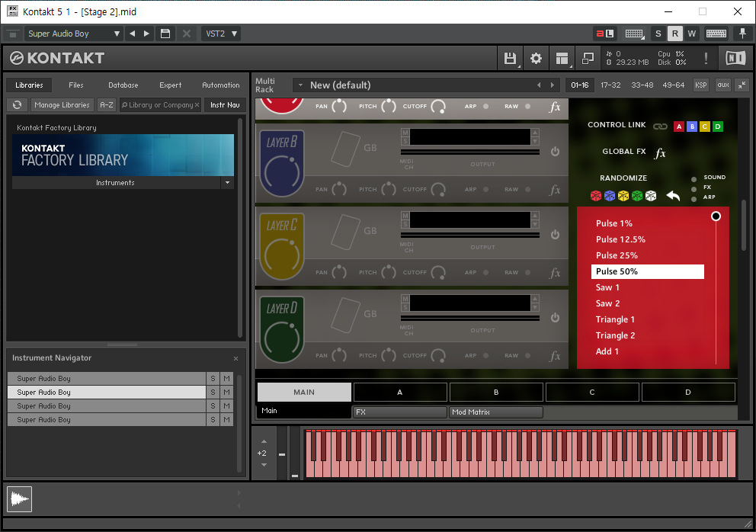The height and width of the screenshot is (532, 756).
Task: Go to the previous multi with left arrow
Action: [539, 85]
